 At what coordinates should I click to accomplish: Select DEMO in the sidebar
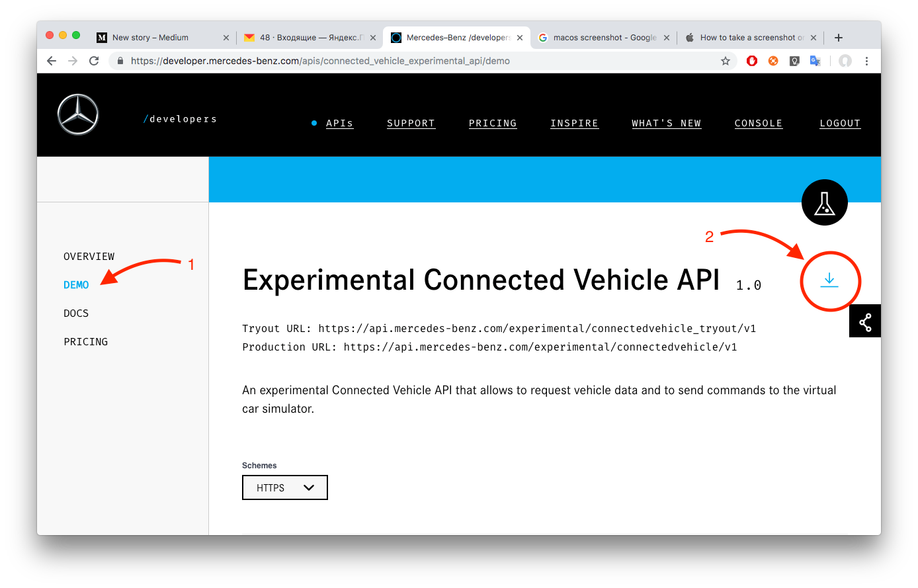(76, 285)
